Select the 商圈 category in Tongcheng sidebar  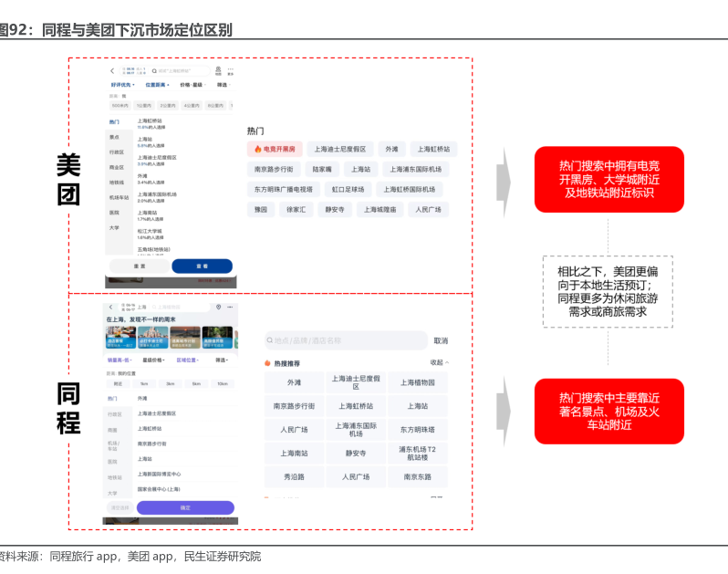click(112, 430)
